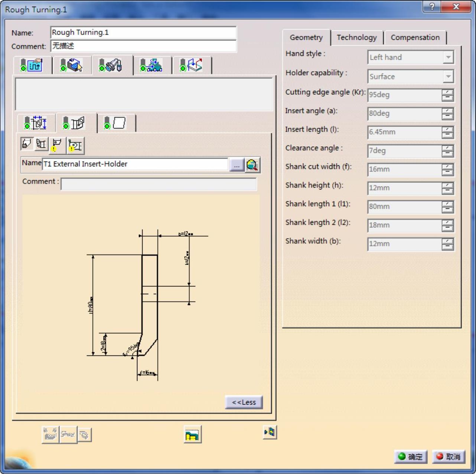Click the internal insert-holder type icon
The width and height of the screenshot is (476, 474).
[41, 144]
